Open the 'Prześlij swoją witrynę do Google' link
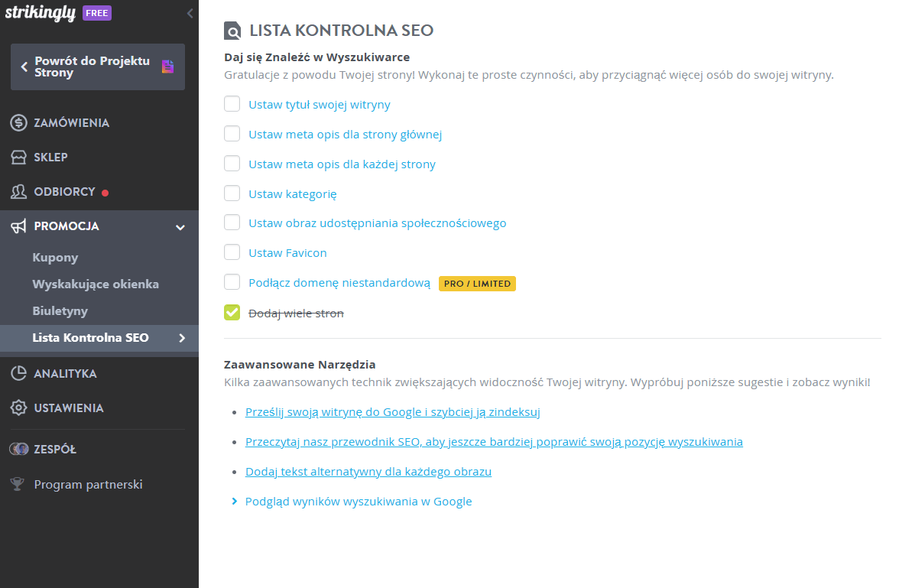Image resolution: width=899 pixels, height=588 pixels. (392, 411)
